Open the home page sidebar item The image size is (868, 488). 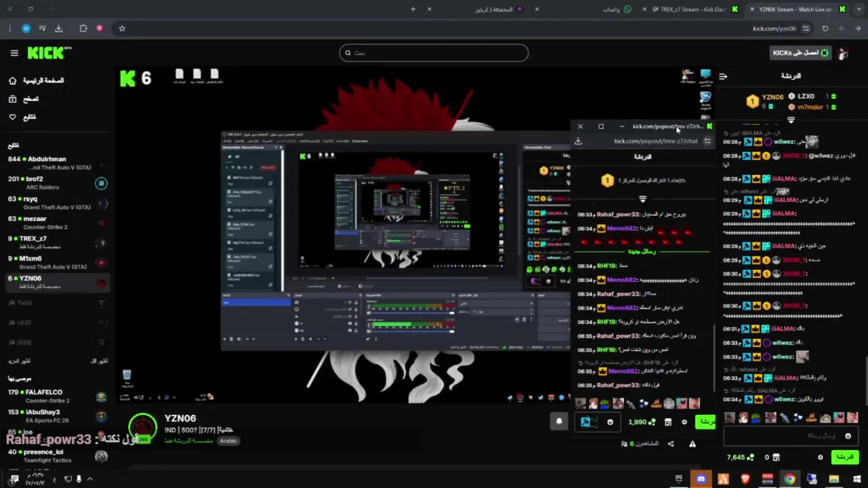(35, 81)
